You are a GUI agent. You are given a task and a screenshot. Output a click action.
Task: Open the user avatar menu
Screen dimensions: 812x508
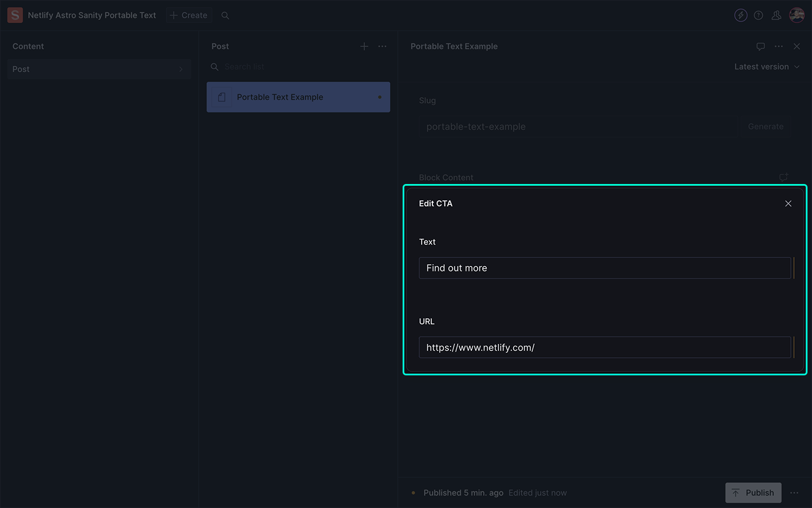[797, 15]
